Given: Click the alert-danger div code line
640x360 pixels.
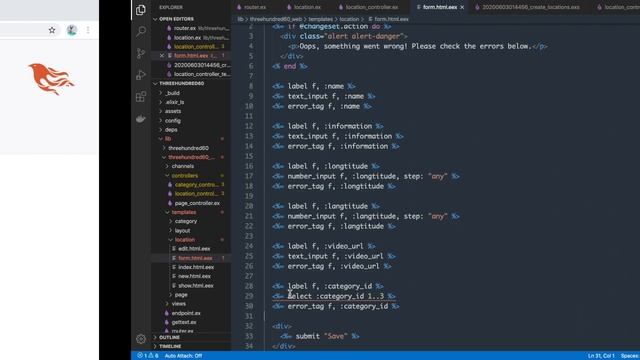Looking at the screenshot, I should (x=344, y=36).
